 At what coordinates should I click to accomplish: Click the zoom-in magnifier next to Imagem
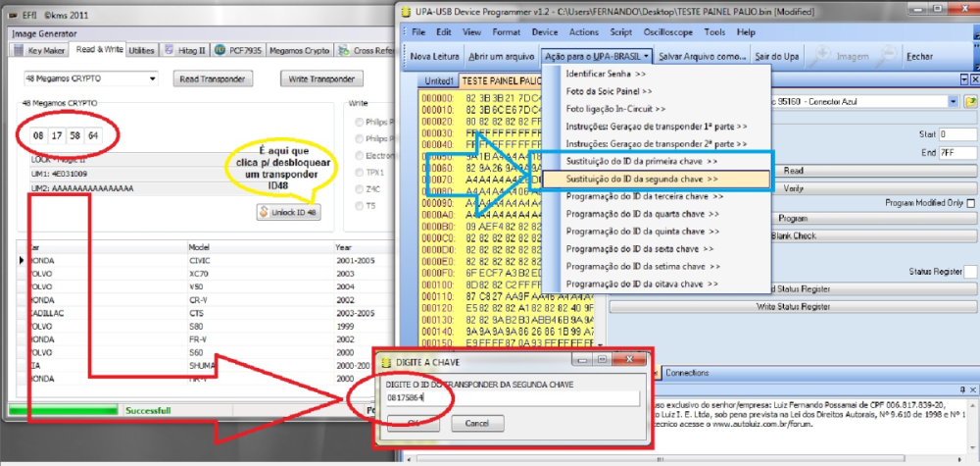(x=820, y=56)
